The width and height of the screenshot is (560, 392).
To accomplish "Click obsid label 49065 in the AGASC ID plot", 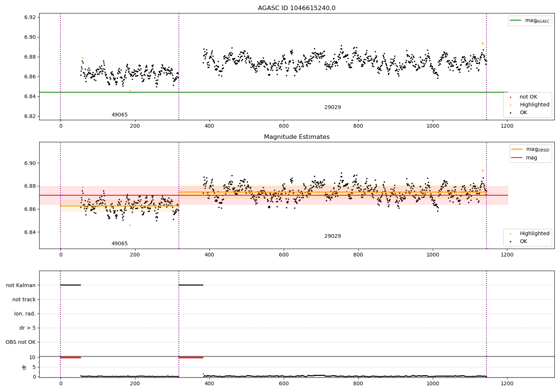I will click(x=119, y=115).
